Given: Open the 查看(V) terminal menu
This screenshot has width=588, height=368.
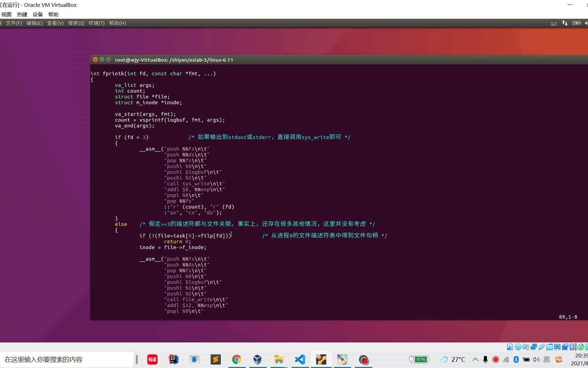Looking at the screenshot, I should click(x=55, y=23).
